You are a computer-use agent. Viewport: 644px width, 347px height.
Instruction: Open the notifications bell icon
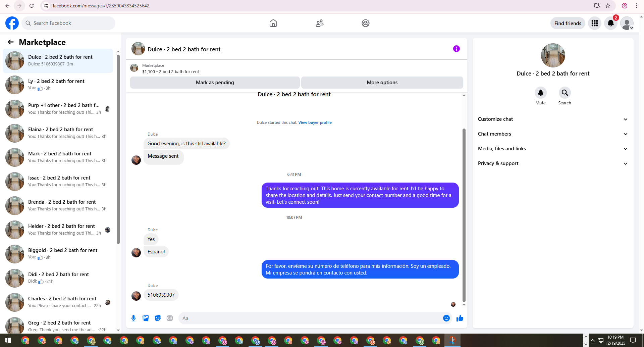pos(611,23)
